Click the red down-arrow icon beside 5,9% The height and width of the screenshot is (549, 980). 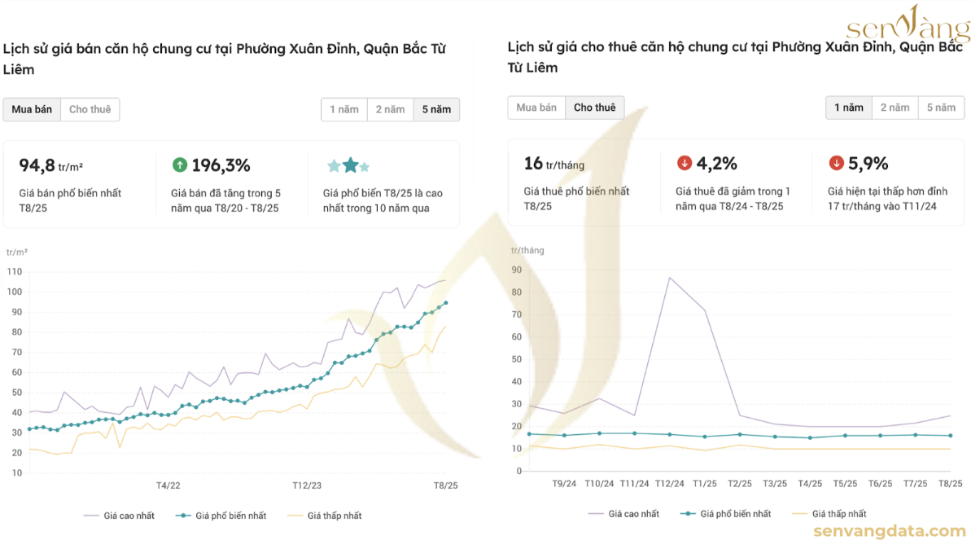(836, 164)
